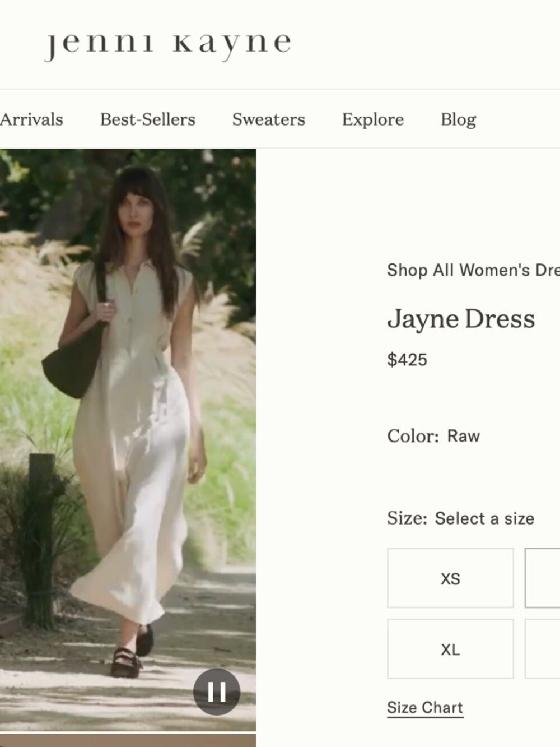Screen dimensions: 560x747
Task: Click the Jayne Dress product video
Action: (x=128, y=440)
